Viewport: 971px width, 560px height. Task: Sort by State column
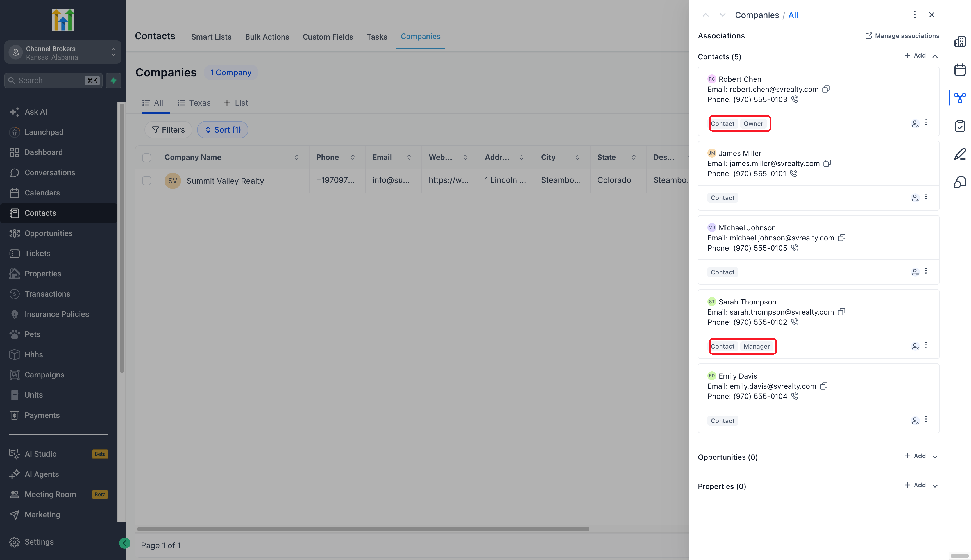tap(633, 157)
